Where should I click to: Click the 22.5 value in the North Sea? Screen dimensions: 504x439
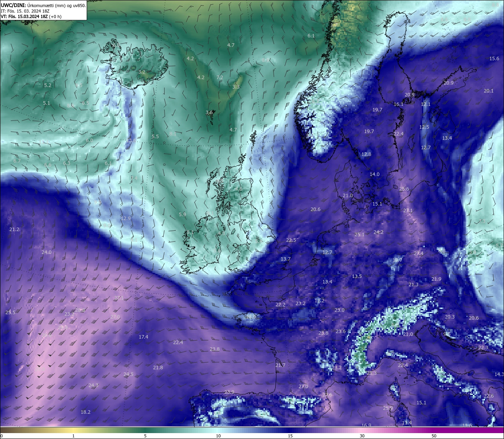291,240
